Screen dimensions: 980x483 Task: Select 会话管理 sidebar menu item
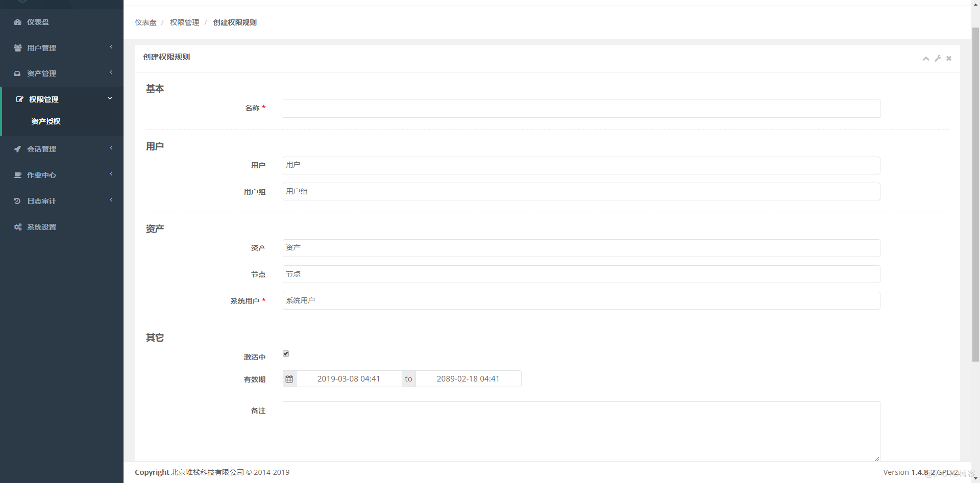[x=62, y=149]
